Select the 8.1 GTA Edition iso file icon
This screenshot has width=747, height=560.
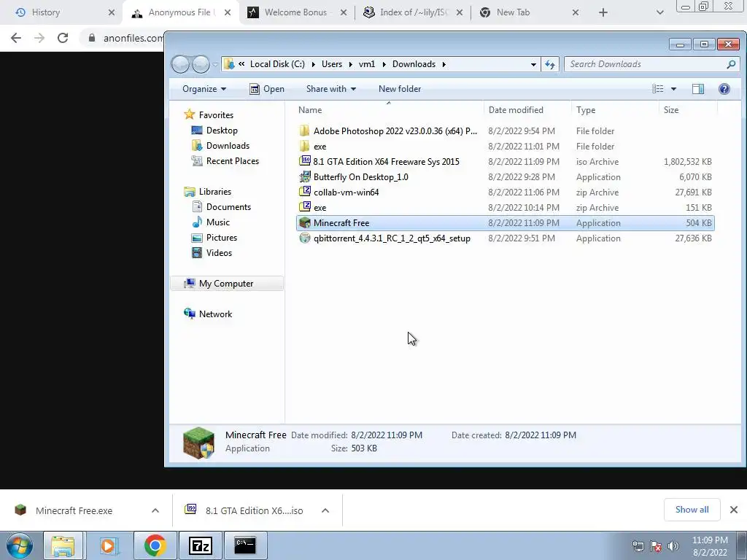pos(304,161)
